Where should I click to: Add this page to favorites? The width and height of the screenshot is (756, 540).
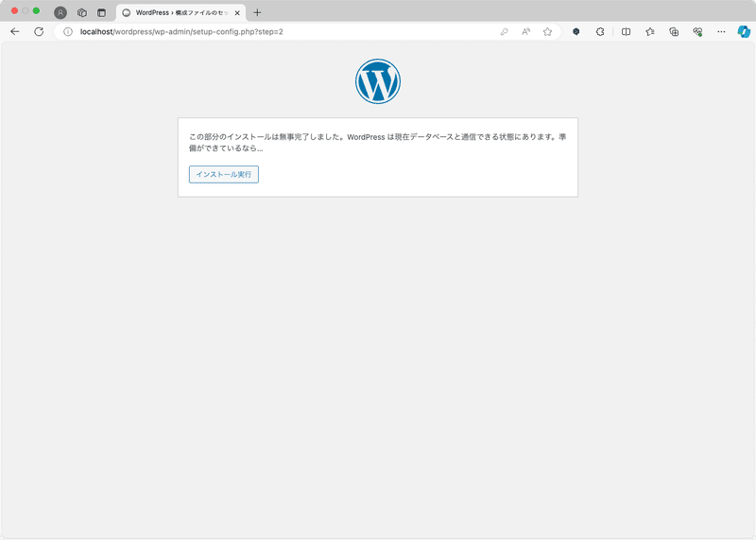click(548, 32)
